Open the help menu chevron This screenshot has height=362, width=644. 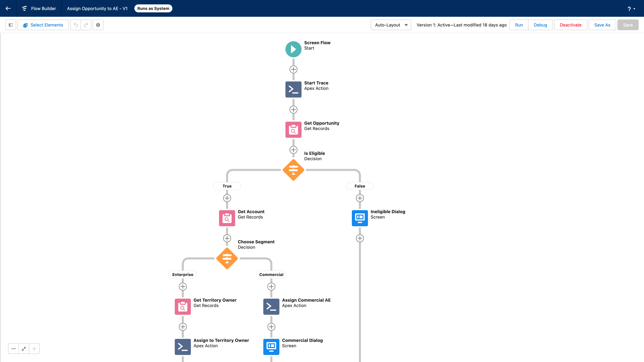(634, 9)
